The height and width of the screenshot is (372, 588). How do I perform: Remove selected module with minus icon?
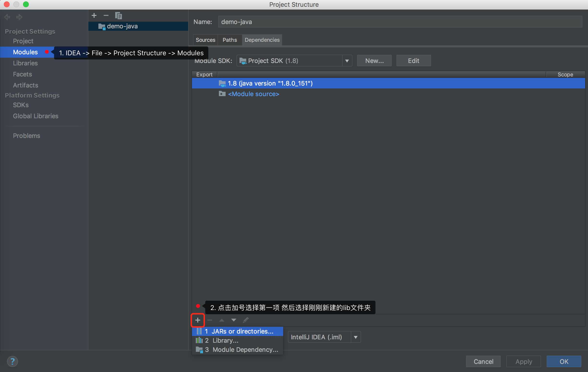(106, 15)
